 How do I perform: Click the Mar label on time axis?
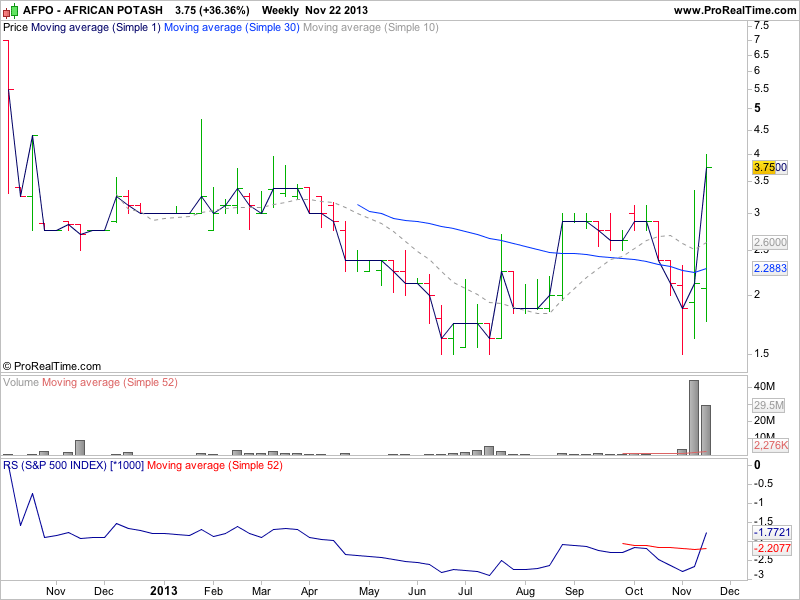tap(261, 591)
